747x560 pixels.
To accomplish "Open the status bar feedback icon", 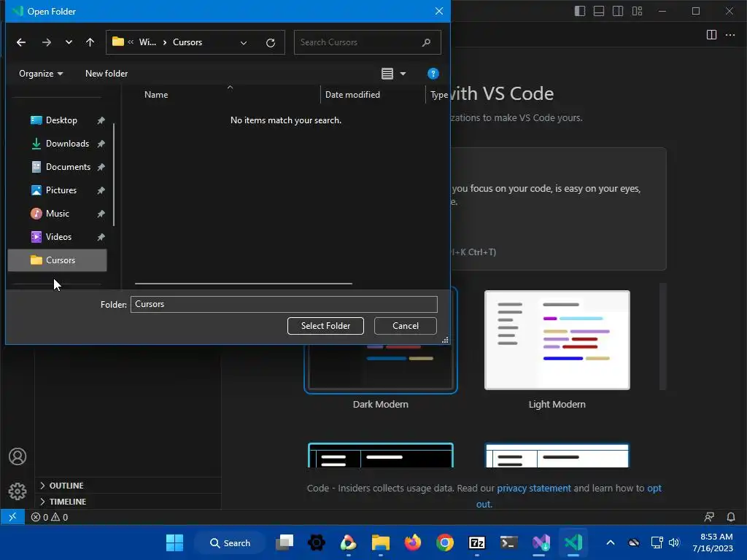I will [x=709, y=517].
